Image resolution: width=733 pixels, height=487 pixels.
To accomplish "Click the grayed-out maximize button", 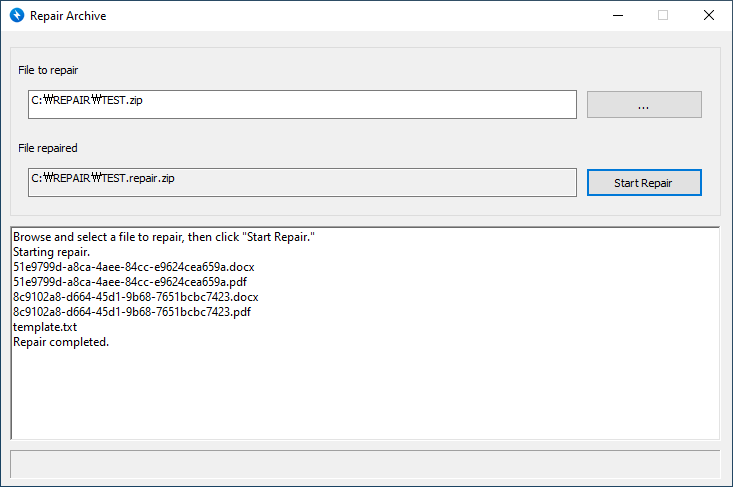I will point(663,16).
